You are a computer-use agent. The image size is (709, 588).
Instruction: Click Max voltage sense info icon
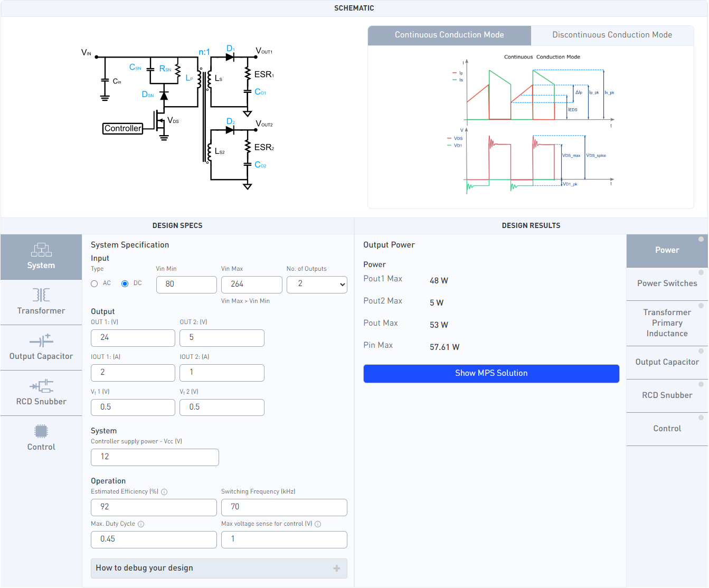click(x=318, y=524)
